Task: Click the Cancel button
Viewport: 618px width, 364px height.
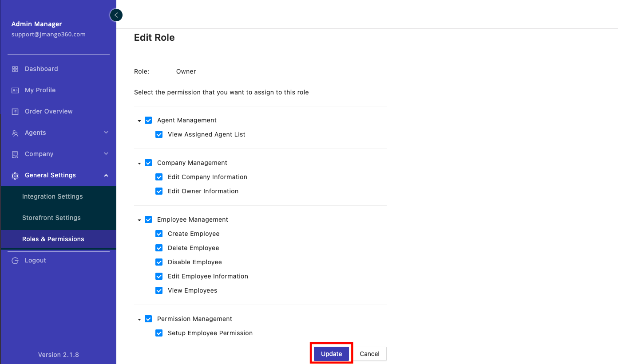Action: (x=369, y=354)
